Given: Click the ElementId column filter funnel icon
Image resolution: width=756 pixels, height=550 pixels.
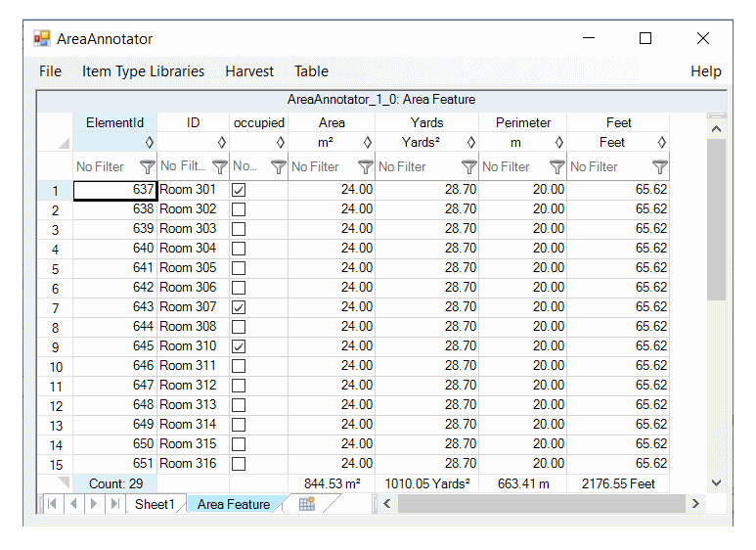Looking at the screenshot, I should 148,167.
